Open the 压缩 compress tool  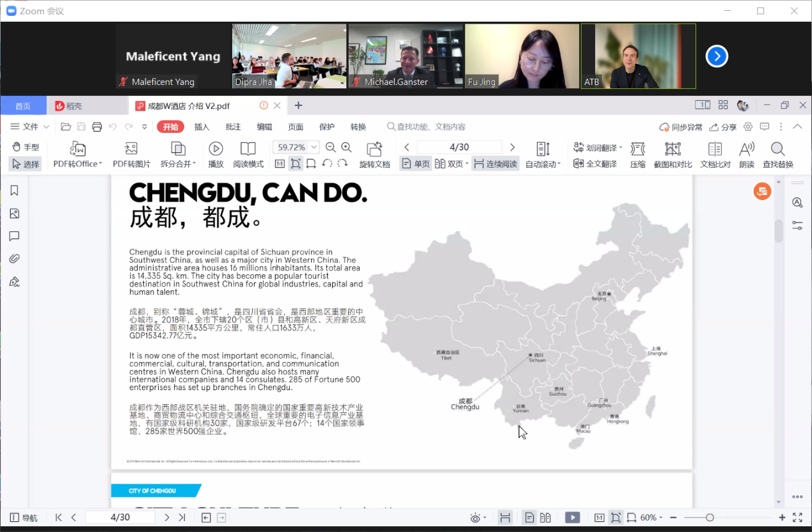click(x=637, y=155)
